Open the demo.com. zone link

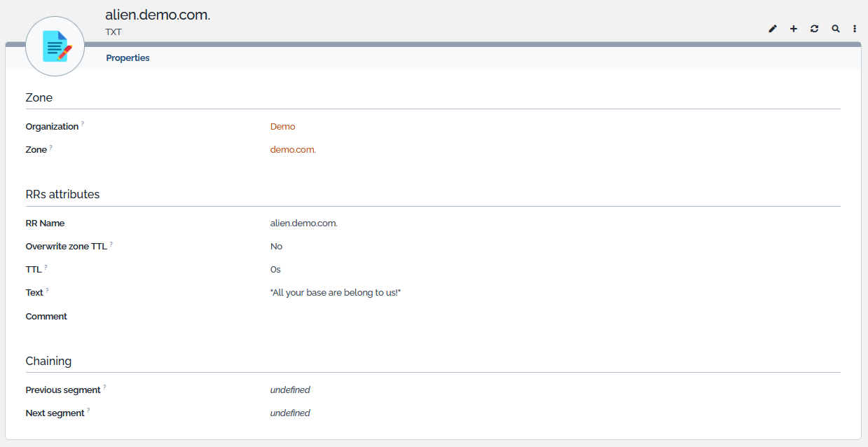point(293,150)
